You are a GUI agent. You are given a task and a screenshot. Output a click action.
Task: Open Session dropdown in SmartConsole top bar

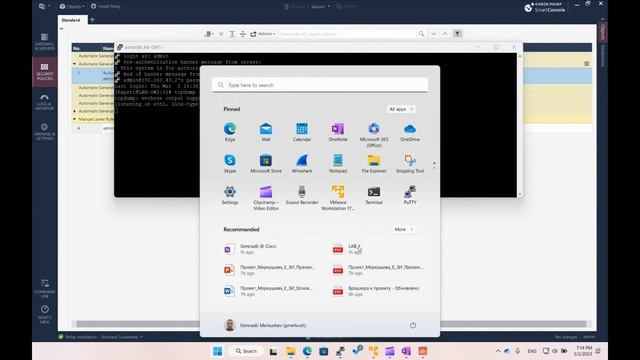[320, 7]
